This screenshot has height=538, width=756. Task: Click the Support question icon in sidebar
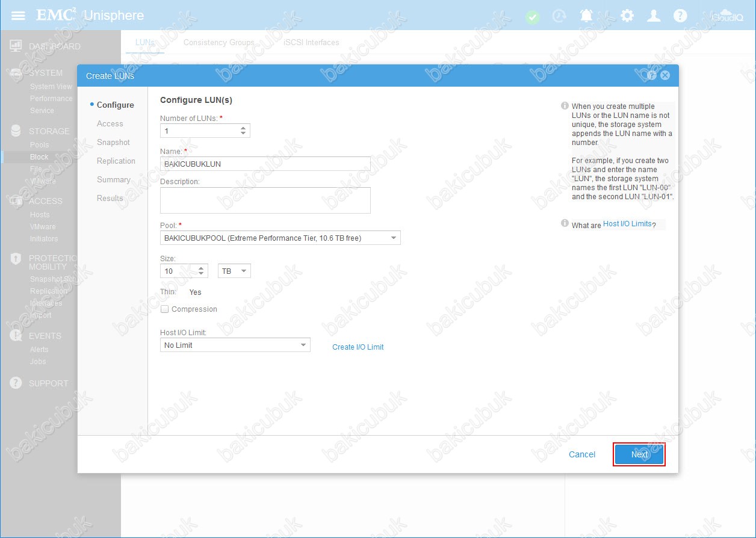[x=16, y=383]
